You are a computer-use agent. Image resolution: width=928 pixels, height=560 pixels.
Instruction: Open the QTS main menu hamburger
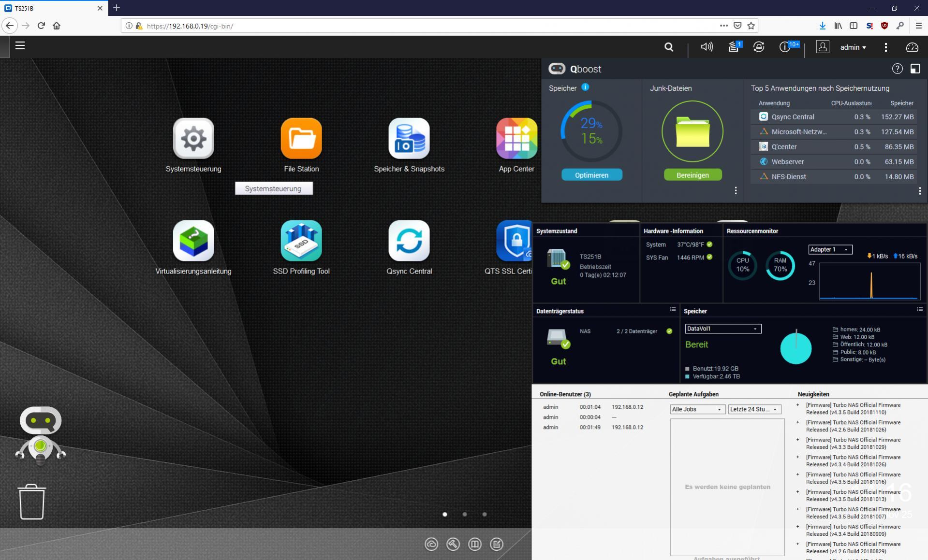[20, 46]
